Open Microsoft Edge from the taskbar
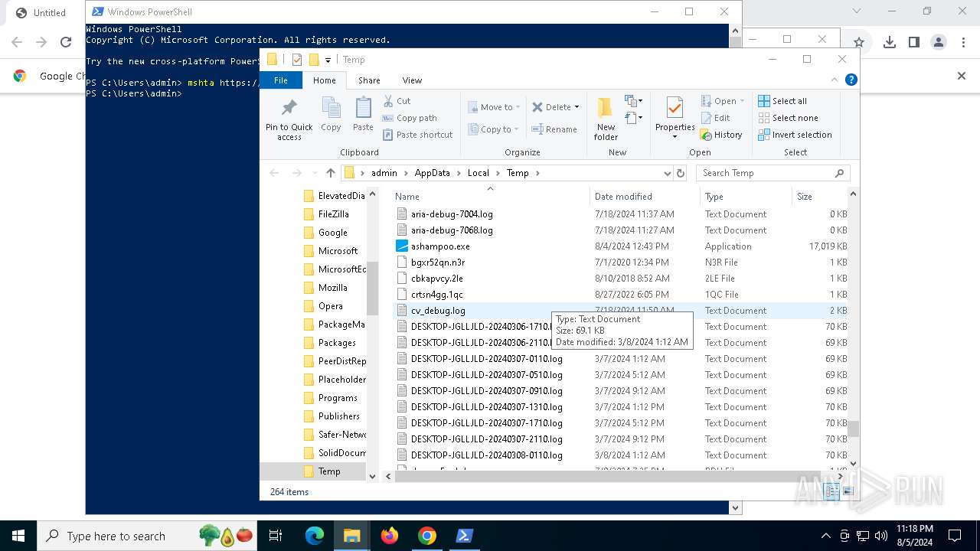The width and height of the screenshot is (980, 551). coord(315,536)
